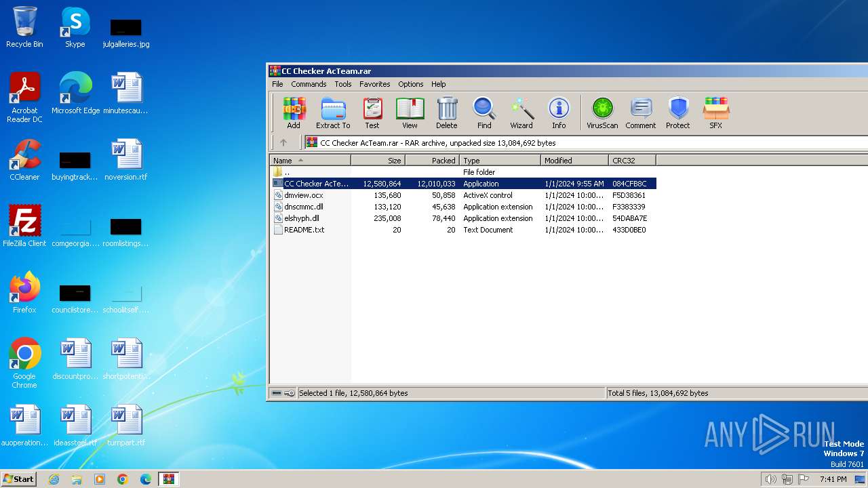Sort files by Modified column header
The height and width of the screenshot is (488, 868).
pos(574,161)
